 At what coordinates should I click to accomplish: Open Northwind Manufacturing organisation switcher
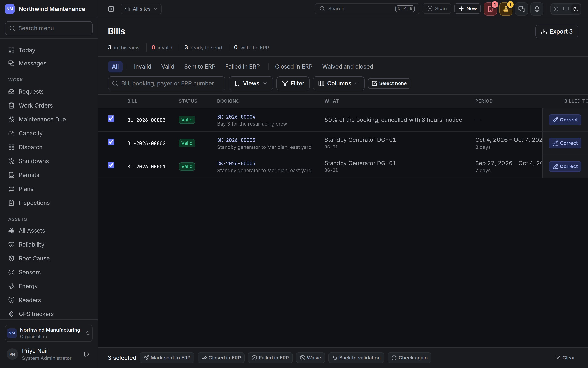tap(49, 333)
